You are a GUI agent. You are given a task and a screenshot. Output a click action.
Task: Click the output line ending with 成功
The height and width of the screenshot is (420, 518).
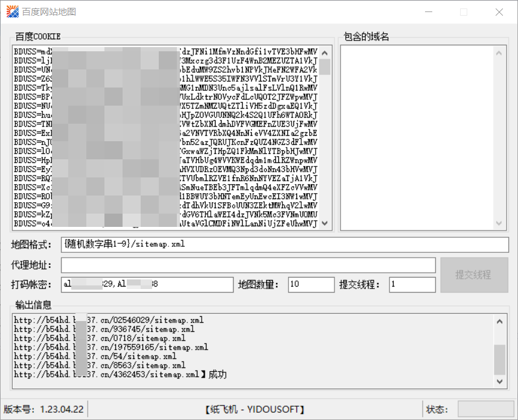pos(120,374)
